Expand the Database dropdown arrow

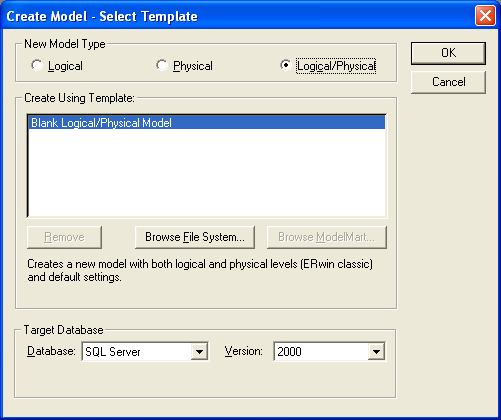pos(199,351)
